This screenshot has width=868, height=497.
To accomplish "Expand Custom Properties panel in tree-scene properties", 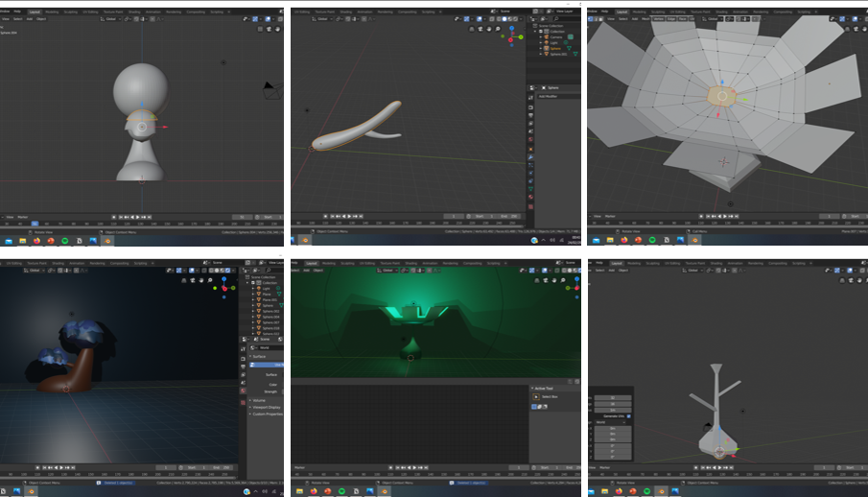I will click(x=266, y=414).
